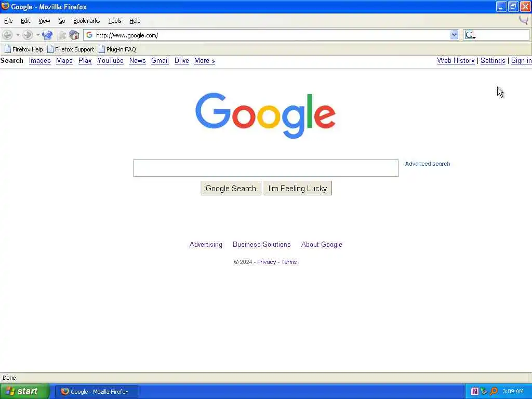Open the Web History link

(456, 60)
